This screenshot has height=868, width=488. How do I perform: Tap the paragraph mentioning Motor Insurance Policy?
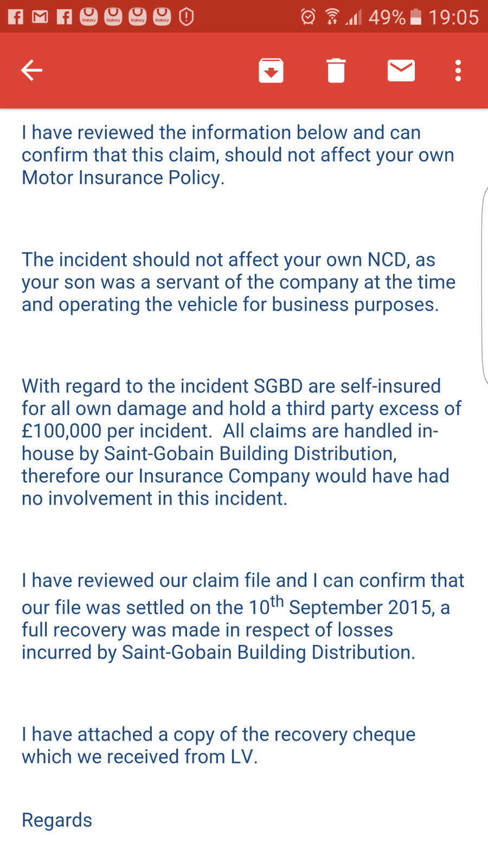tap(238, 155)
